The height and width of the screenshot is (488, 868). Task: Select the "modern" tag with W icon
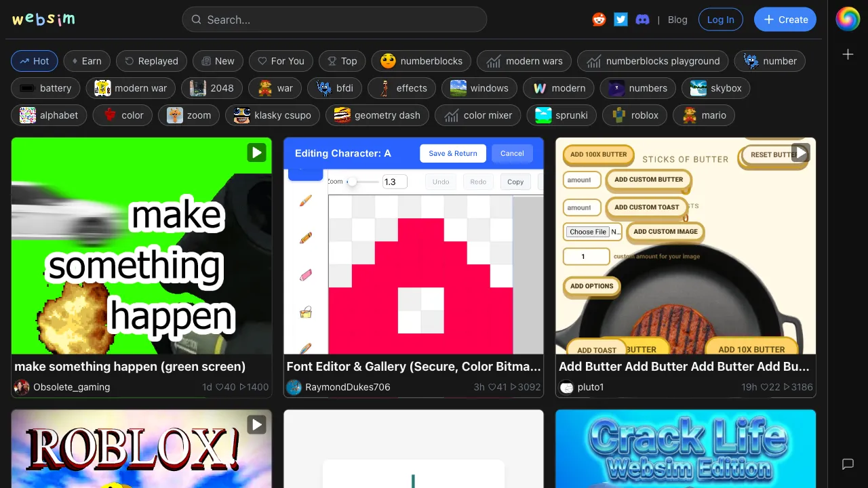[x=559, y=88]
